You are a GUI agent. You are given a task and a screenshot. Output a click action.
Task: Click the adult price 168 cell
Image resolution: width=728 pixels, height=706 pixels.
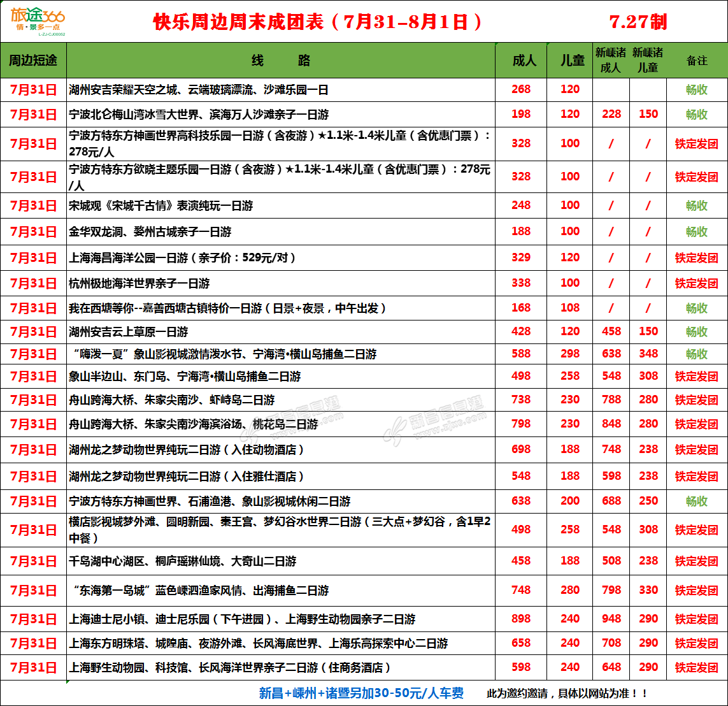520,308
